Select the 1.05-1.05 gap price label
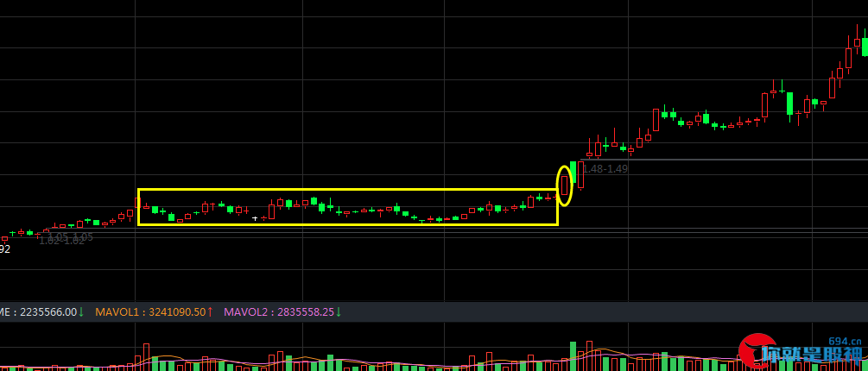This screenshot has width=868, height=371. [71, 236]
